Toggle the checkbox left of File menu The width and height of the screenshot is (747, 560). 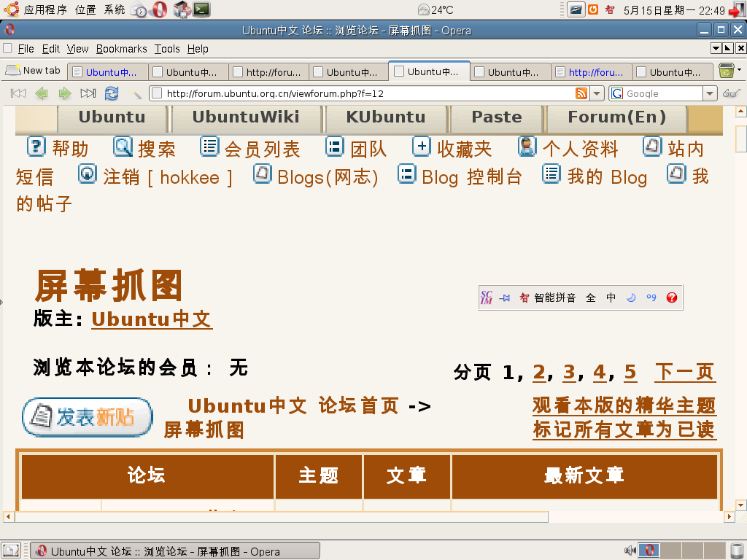click(x=7, y=48)
